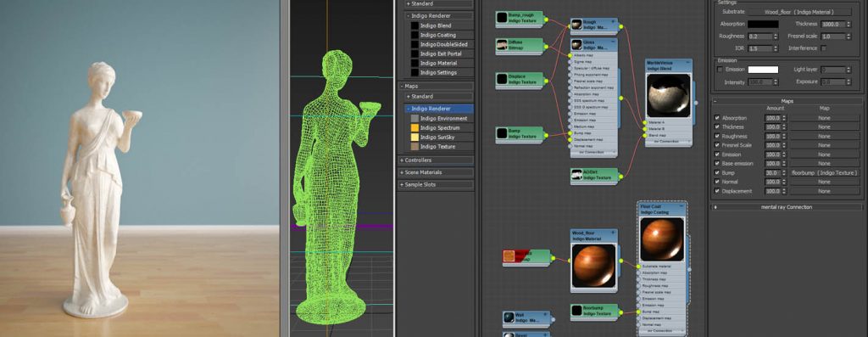868x337 pixels.
Task: Click the None map button for Roughness
Action: pos(824,137)
